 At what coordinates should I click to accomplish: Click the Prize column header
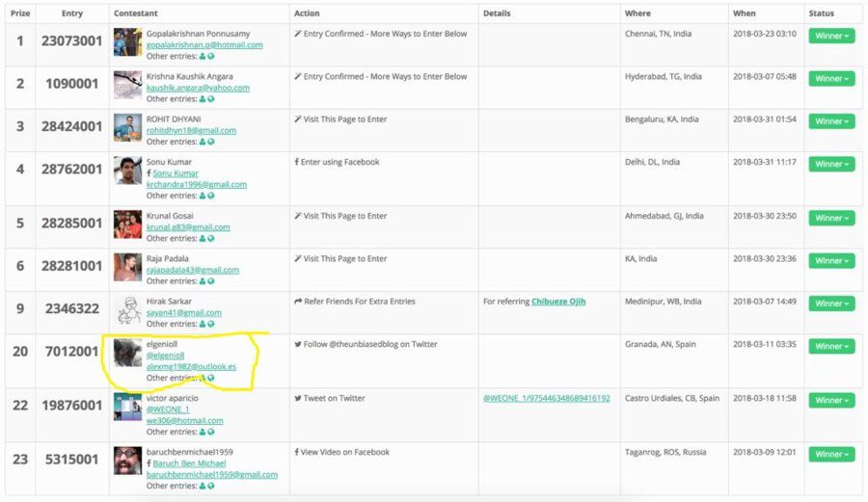click(20, 13)
